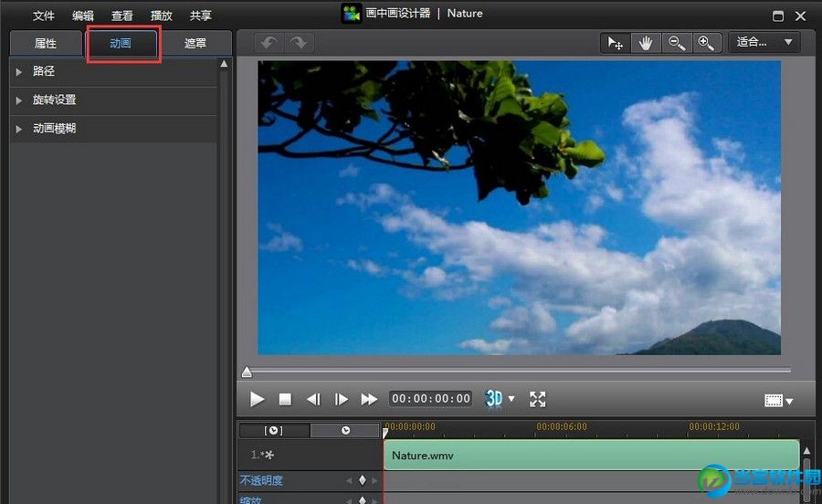Click the zoom in magnifier
Image resolution: width=822 pixels, height=504 pixels.
[x=705, y=43]
